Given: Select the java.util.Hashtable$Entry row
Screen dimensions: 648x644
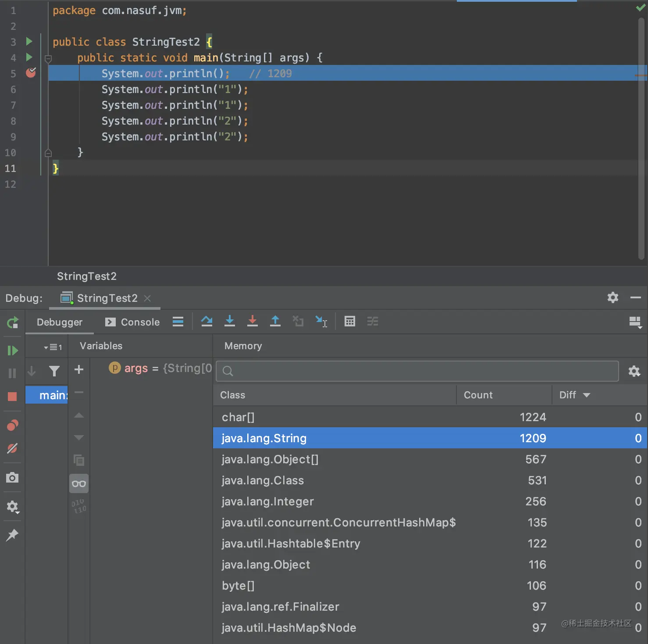Looking at the screenshot, I should click(x=430, y=544).
